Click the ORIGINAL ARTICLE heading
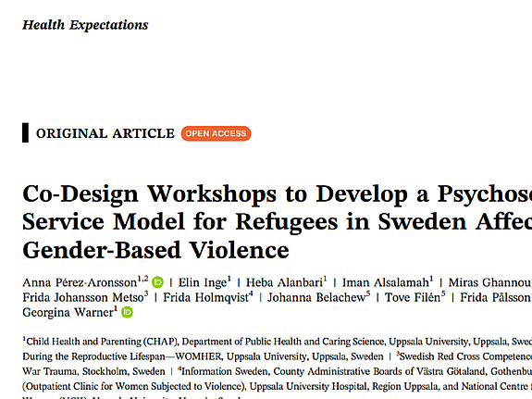This screenshot has width=532, height=399. click(x=105, y=133)
